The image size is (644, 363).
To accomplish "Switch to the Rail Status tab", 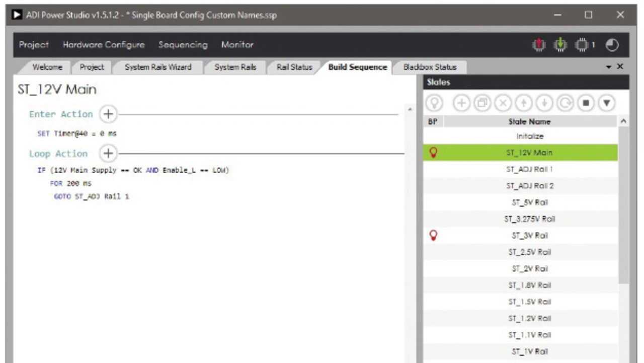I will tap(294, 67).
